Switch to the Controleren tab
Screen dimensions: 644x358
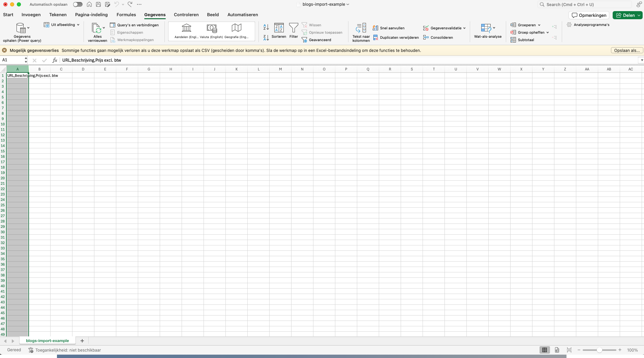[186, 14]
